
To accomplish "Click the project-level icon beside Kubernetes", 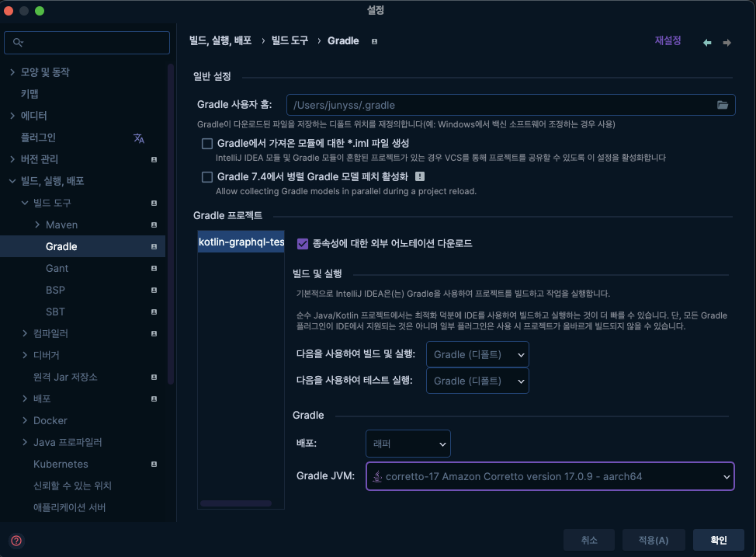I will pyautogui.click(x=154, y=465).
